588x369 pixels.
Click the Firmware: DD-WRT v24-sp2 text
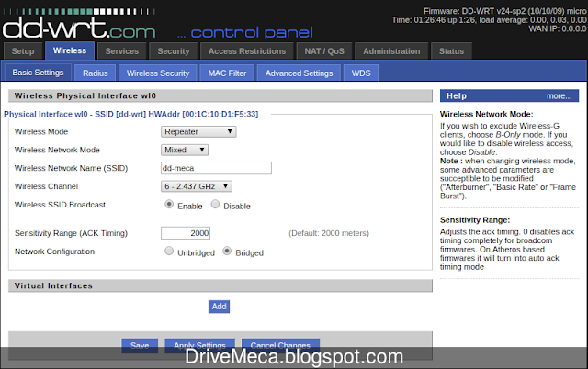505,11
